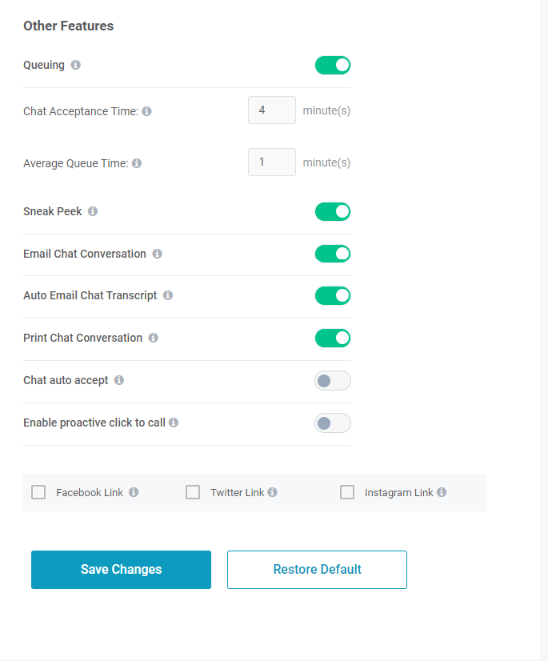Disable the Queuing toggle
Image resolution: width=548 pixels, height=661 pixels.
tap(333, 65)
